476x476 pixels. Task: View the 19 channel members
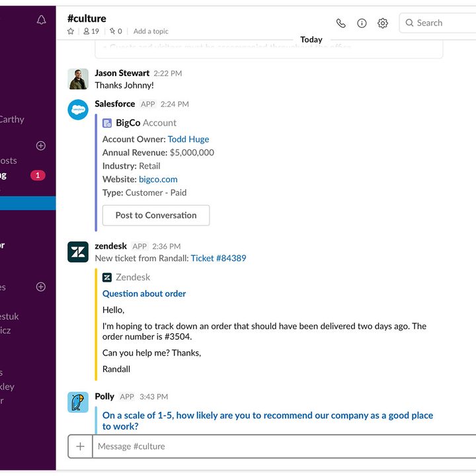91,31
